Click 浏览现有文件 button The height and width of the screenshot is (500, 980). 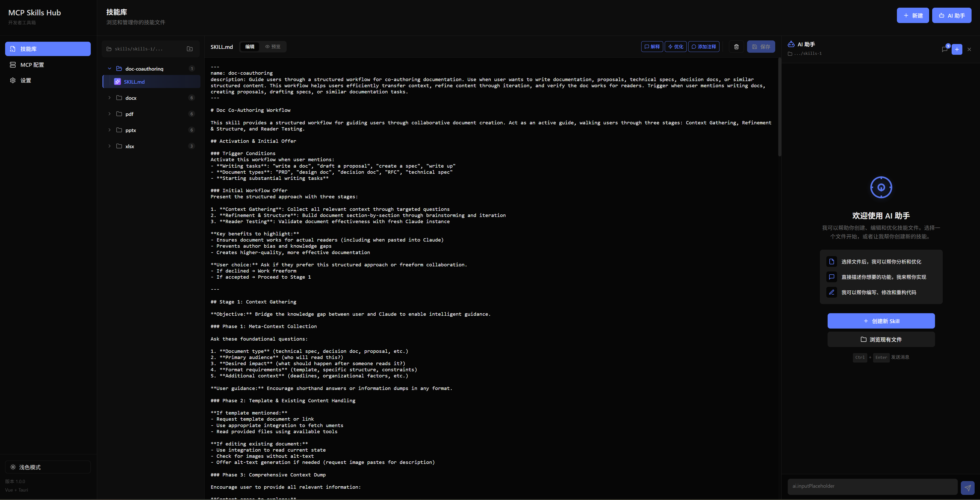pyautogui.click(x=881, y=339)
